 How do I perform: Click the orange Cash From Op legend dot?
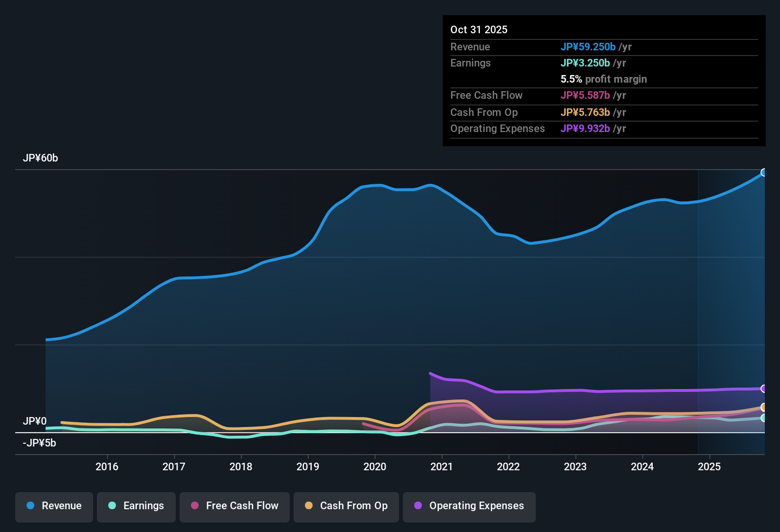(308, 506)
